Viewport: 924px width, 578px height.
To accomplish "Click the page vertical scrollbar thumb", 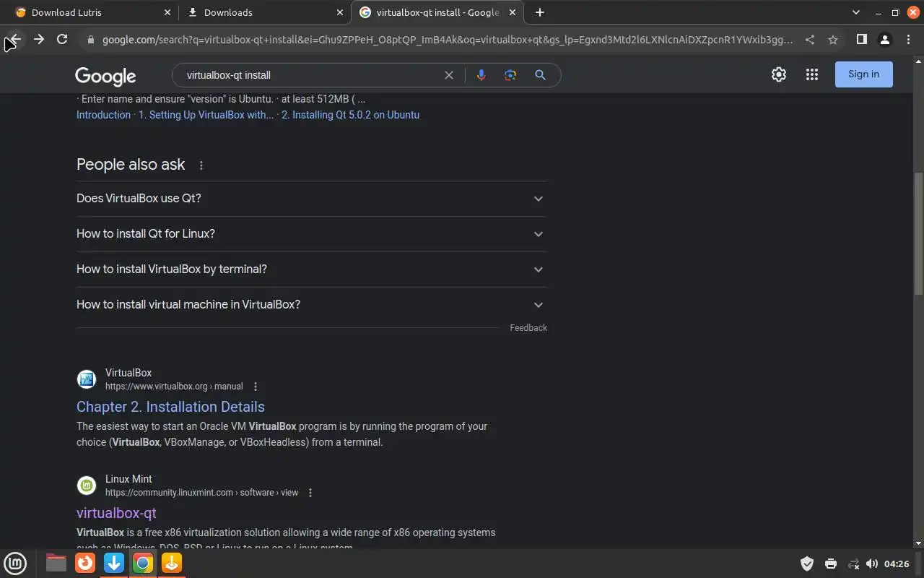I will pyautogui.click(x=918, y=233).
